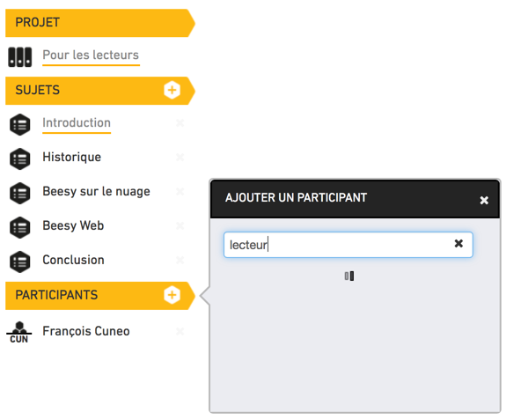Select the Beesy Web subject

pos(73,225)
